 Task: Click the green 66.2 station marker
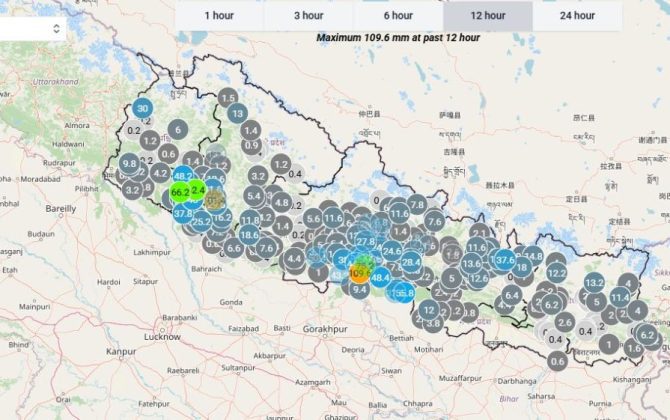click(x=180, y=191)
